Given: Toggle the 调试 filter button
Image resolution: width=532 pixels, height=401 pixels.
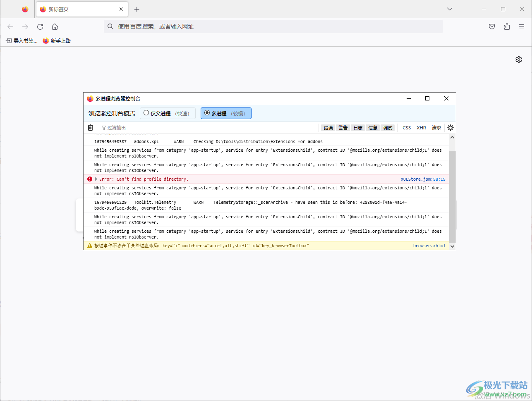Looking at the screenshot, I should [388, 128].
